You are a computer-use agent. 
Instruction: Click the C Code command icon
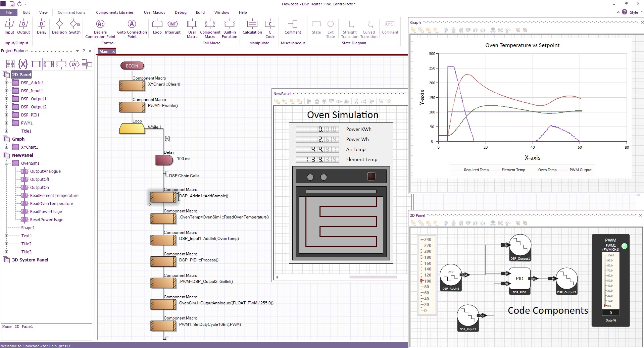[270, 27]
